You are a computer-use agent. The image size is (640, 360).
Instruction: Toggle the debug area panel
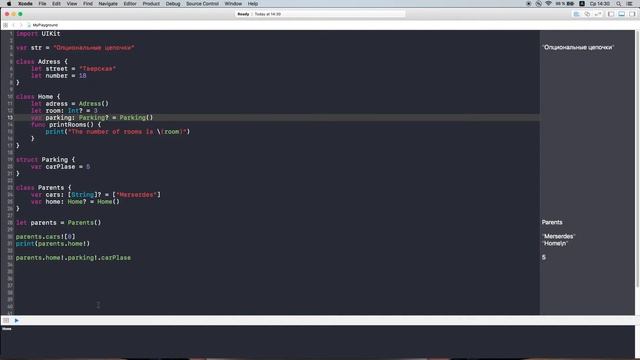click(x=622, y=14)
